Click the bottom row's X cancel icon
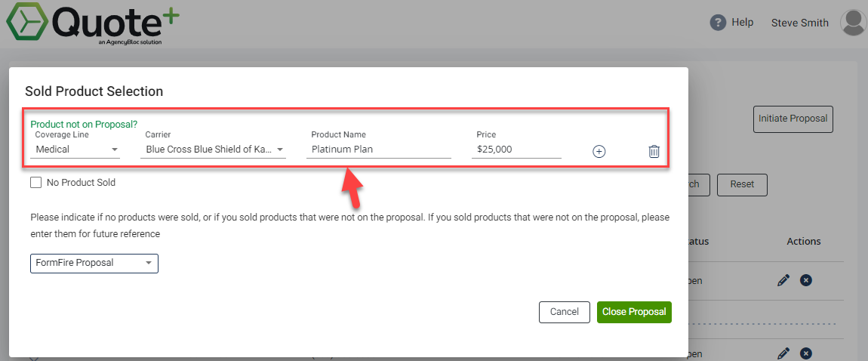868x361 pixels. click(806, 353)
